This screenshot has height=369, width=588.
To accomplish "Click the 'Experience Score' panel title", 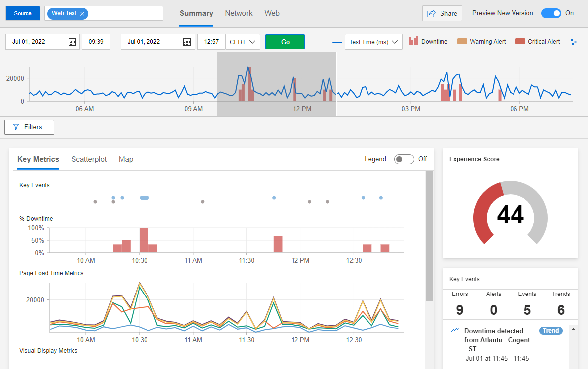I will (474, 159).
